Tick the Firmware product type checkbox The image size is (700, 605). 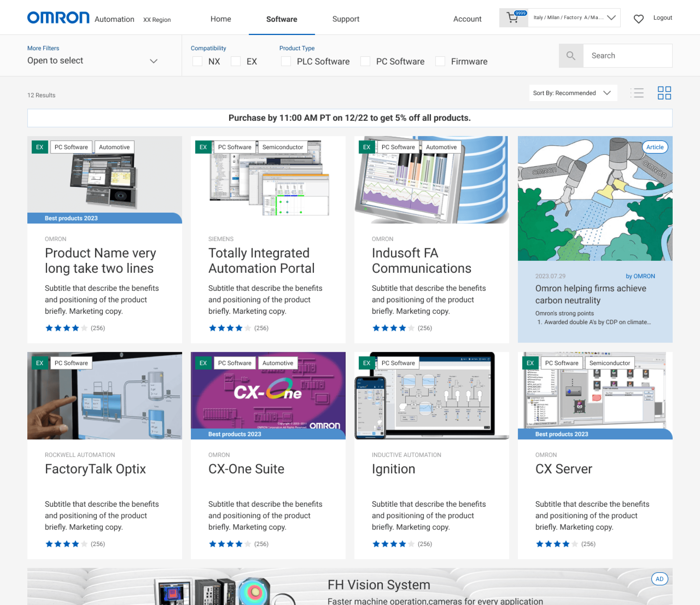pos(440,61)
